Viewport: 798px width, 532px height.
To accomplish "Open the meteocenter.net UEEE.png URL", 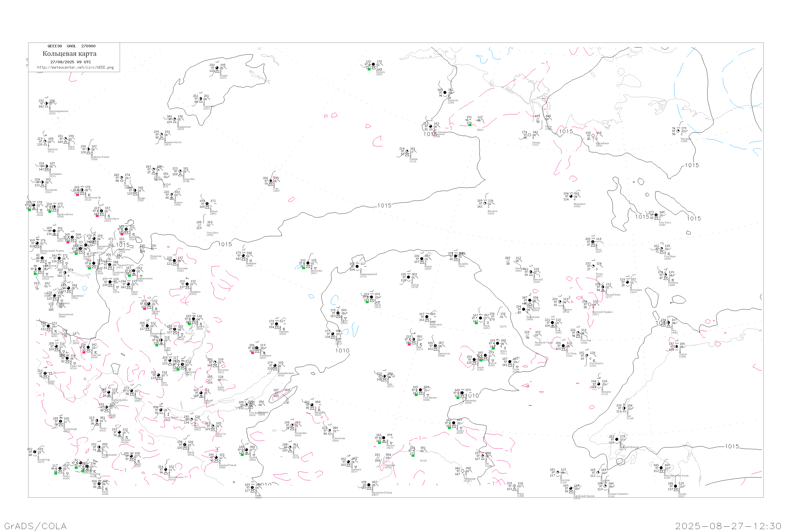I will [x=75, y=68].
